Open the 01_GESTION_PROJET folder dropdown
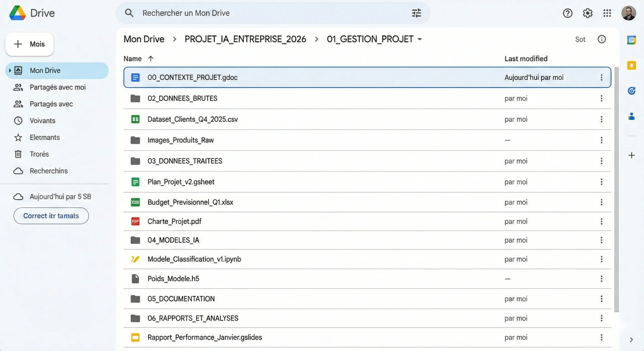This screenshot has width=644, height=351. (x=420, y=39)
